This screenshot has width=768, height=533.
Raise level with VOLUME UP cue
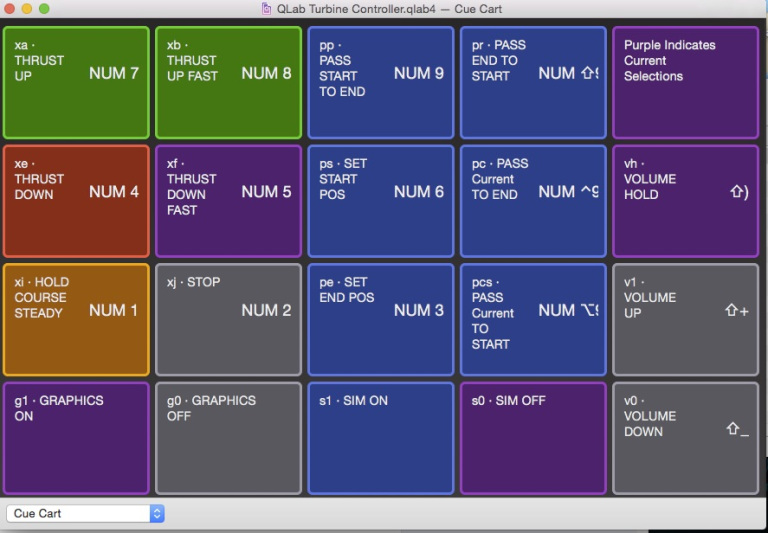[x=685, y=320]
